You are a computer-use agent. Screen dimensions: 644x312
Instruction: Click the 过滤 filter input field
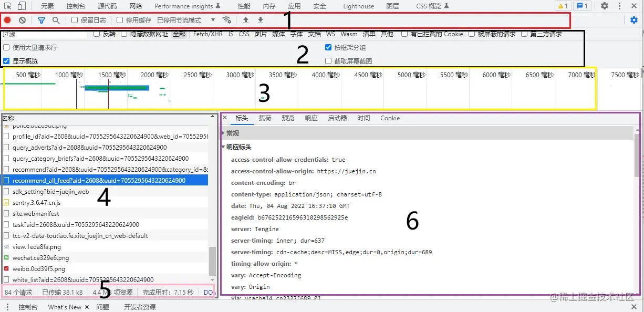(44, 34)
